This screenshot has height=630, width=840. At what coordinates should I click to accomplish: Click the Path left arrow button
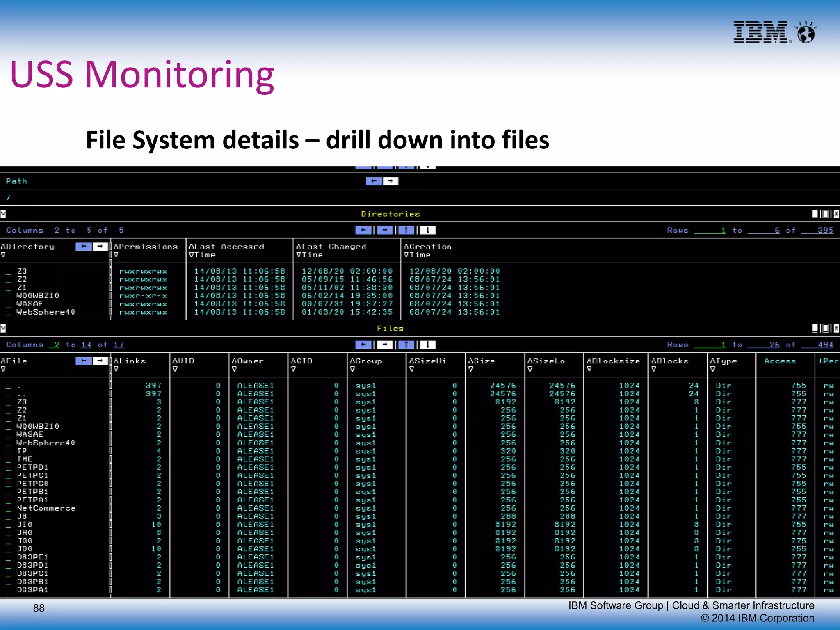[374, 181]
